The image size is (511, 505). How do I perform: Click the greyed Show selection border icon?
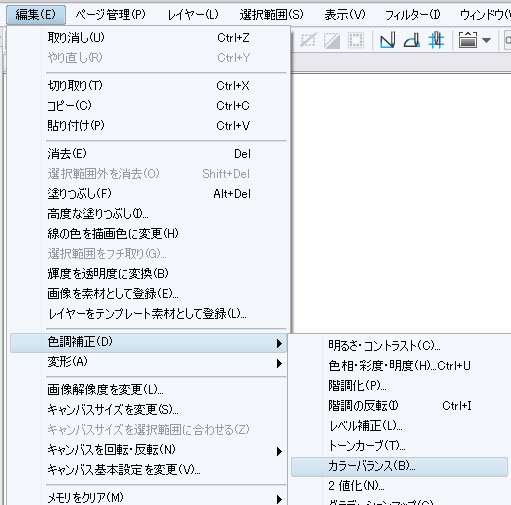pos(356,41)
